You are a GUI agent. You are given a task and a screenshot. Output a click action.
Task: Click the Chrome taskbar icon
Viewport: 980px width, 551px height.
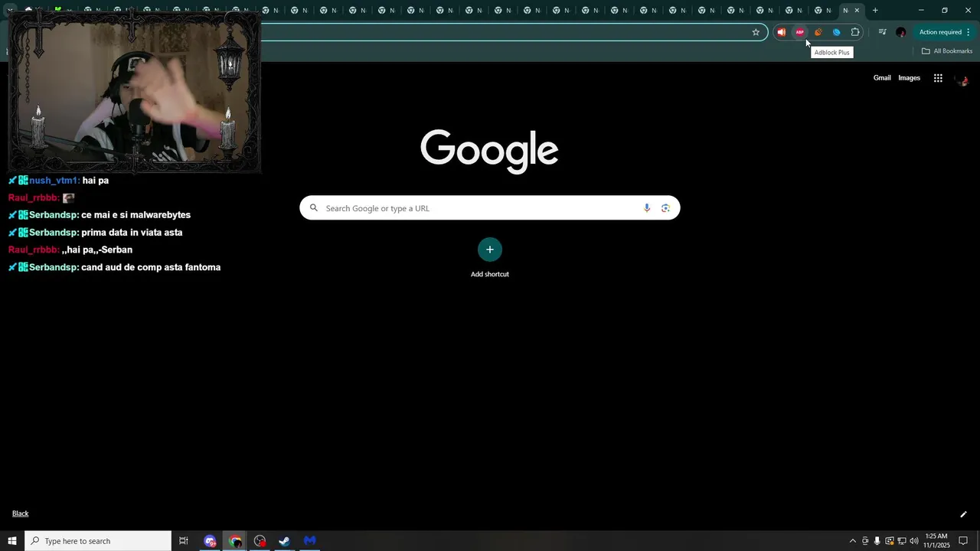click(x=235, y=541)
